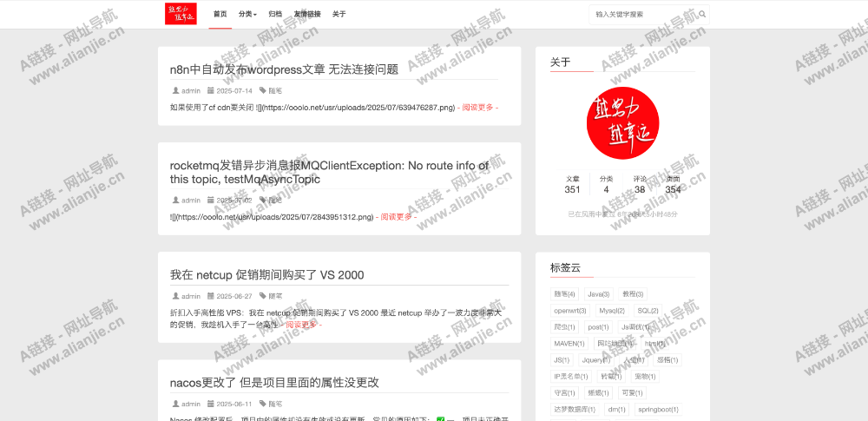The image size is (868, 421).
Task: Select the dm(1) tag
Action: [x=616, y=410]
